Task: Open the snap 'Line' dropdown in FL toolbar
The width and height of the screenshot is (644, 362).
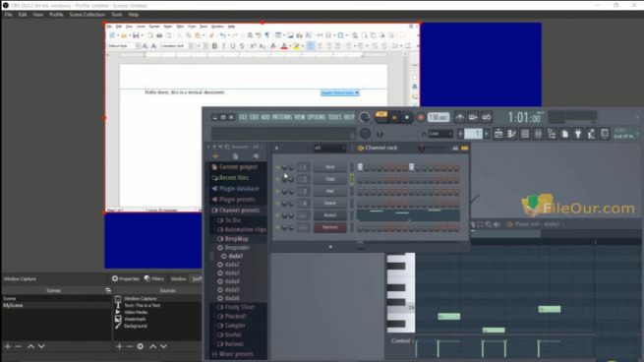Action: [439, 134]
